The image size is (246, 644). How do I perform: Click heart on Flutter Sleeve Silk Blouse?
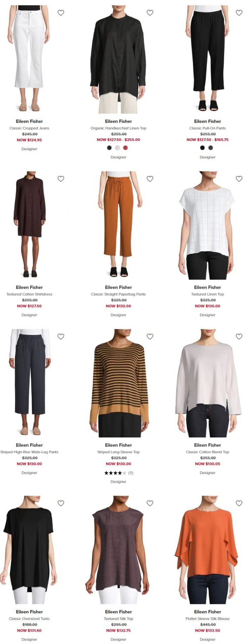239,503
